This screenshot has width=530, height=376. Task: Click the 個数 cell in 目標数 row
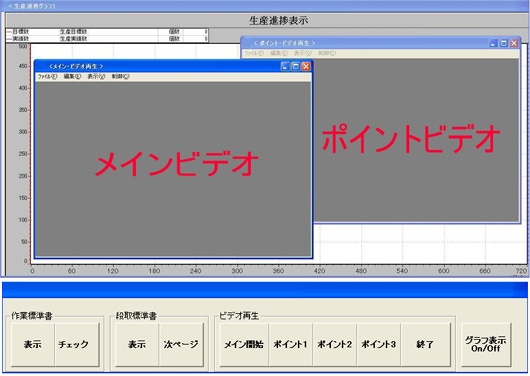click(x=174, y=32)
